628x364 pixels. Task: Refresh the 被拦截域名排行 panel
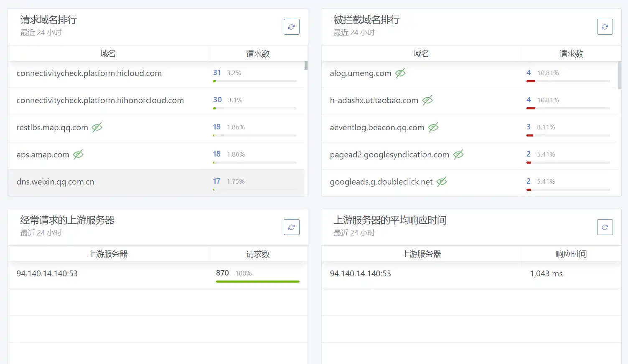click(x=605, y=27)
